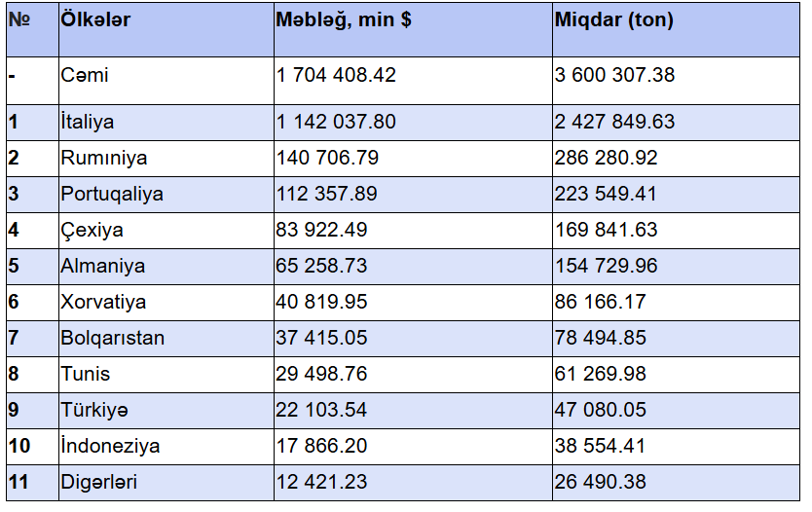Click the İndoneziya country cell

click(x=109, y=446)
